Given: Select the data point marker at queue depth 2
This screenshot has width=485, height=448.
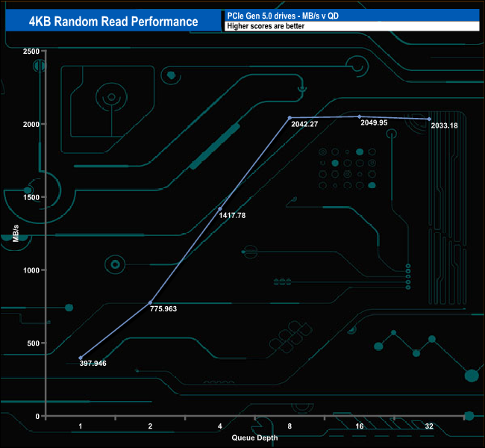Looking at the screenshot, I should pos(150,302).
